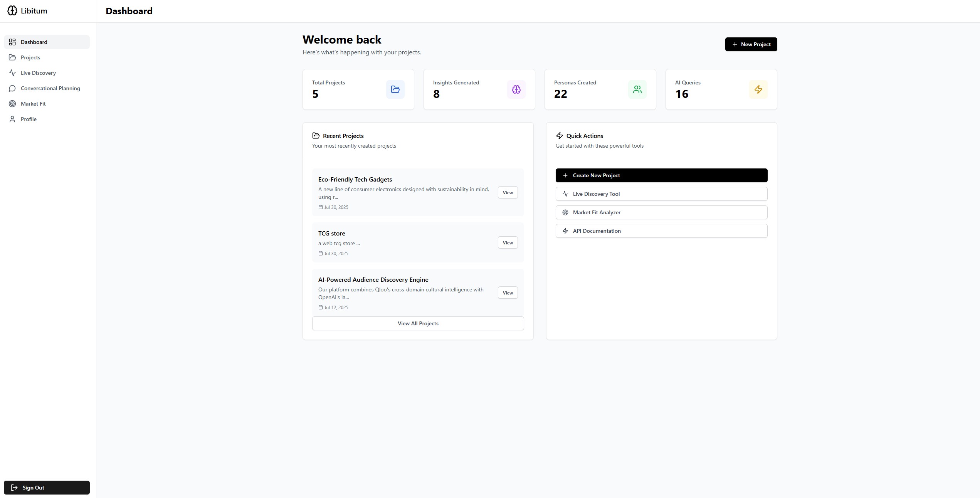Click the Live Discovery pulse icon in sidebar
The width and height of the screenshot is (980, 498).
pos(12,73)
